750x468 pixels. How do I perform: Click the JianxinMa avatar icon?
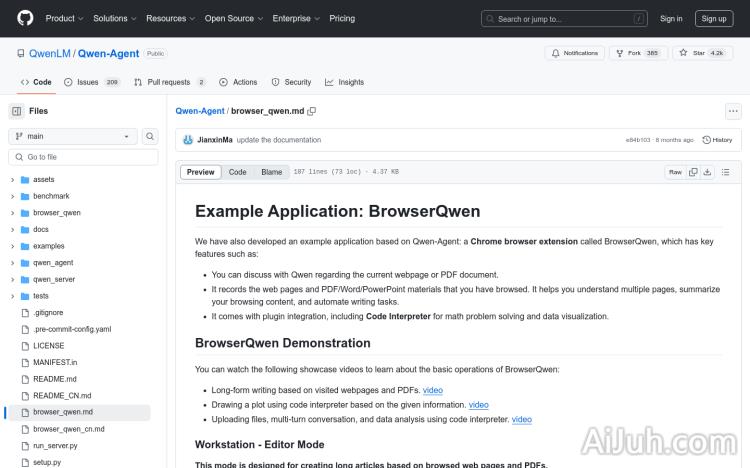[188, 140]
